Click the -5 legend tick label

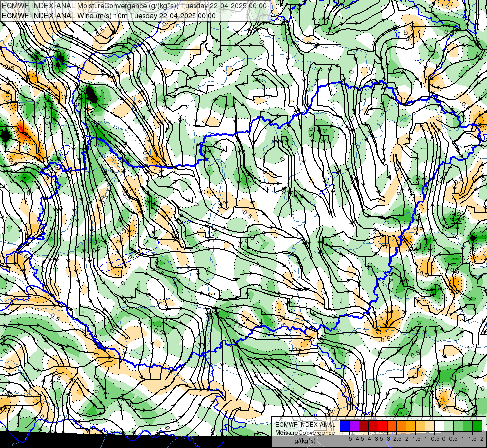[349, 439]
